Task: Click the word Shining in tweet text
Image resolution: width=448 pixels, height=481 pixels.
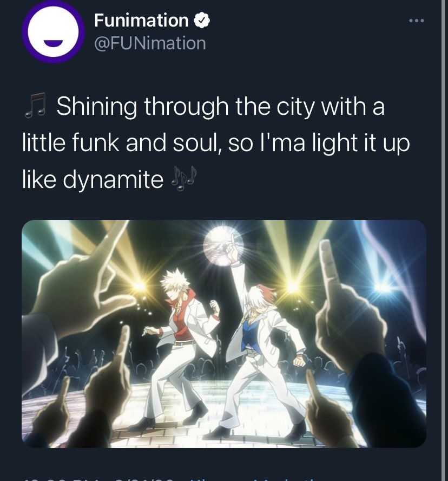Action: [96, 107]
